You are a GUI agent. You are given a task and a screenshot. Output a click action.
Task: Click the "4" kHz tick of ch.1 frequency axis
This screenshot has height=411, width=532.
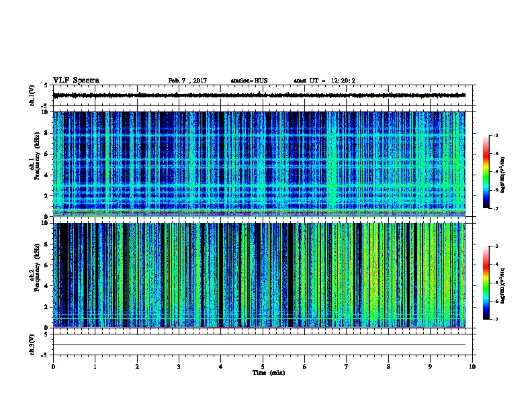(x=46, y=175)
